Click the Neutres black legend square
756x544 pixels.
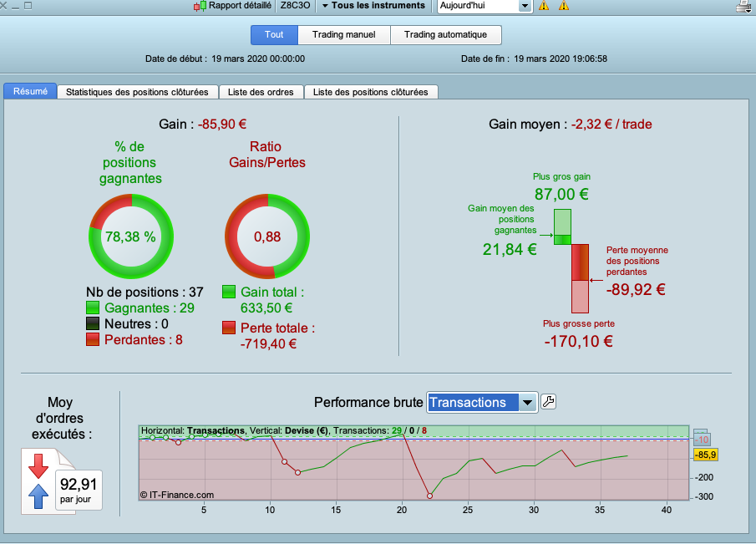point(93,323)
